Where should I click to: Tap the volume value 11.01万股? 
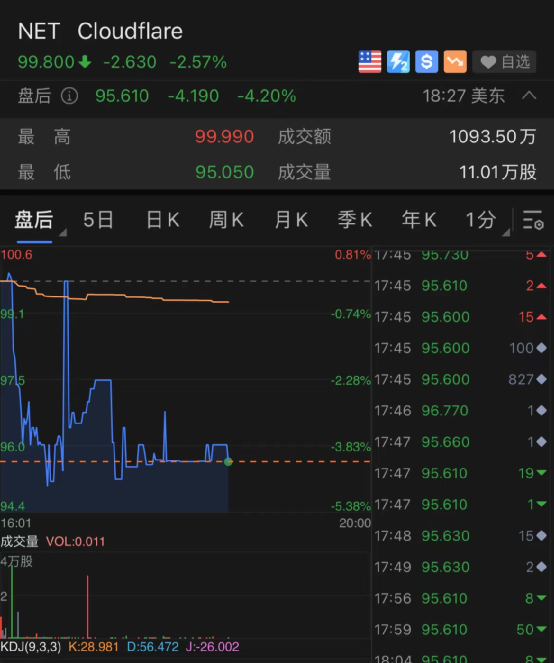pyautogui.click(x=498, y=172)
